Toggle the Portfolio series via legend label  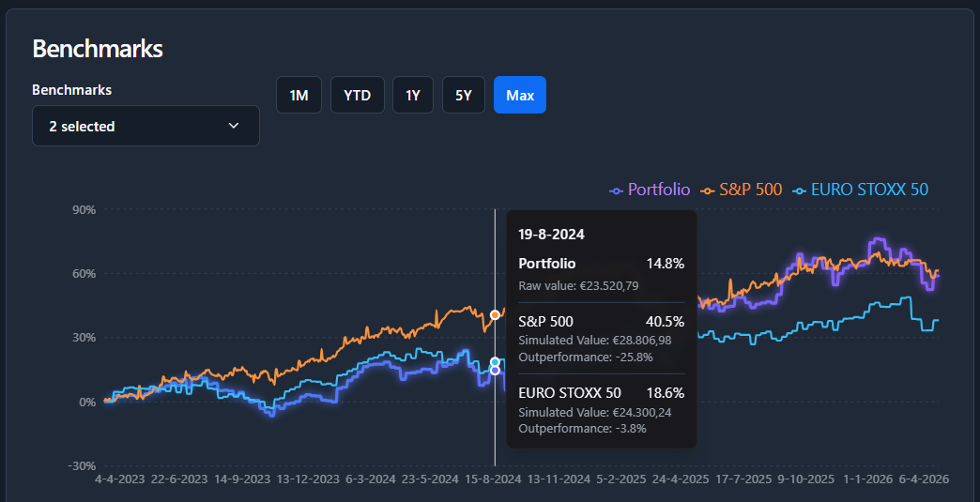658,190
